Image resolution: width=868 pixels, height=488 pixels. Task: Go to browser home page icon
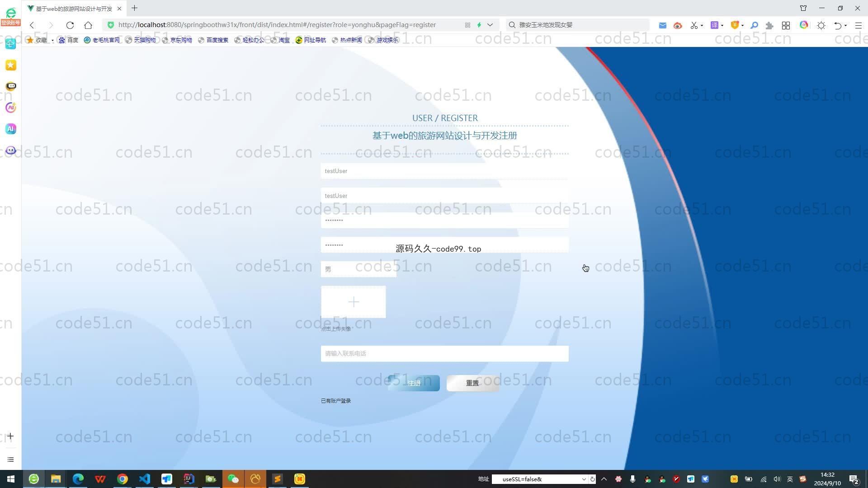pos(88,25)
